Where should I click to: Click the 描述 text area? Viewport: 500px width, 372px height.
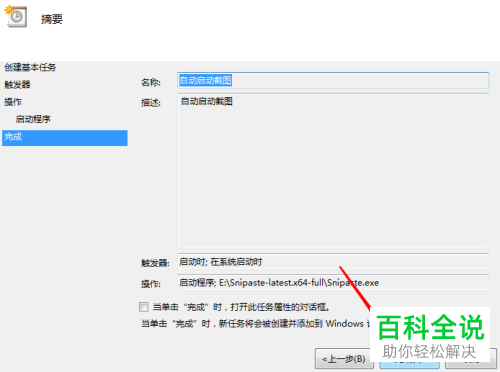333,170
